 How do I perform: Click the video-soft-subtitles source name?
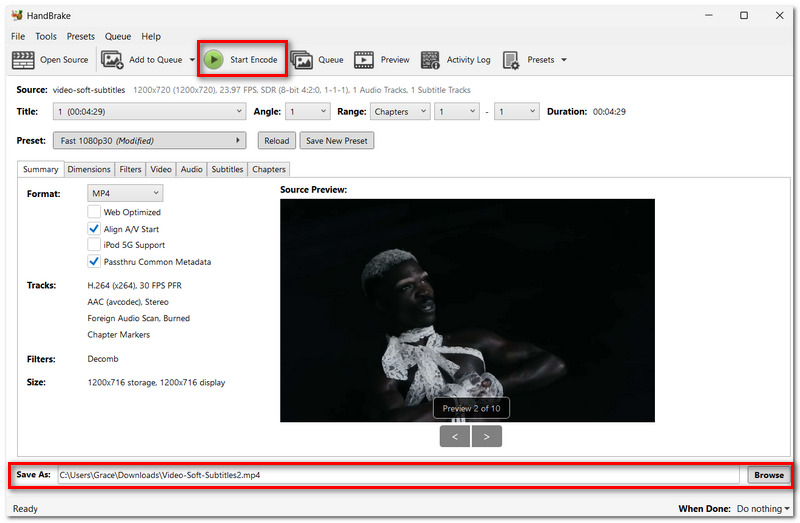coord(89,90)
